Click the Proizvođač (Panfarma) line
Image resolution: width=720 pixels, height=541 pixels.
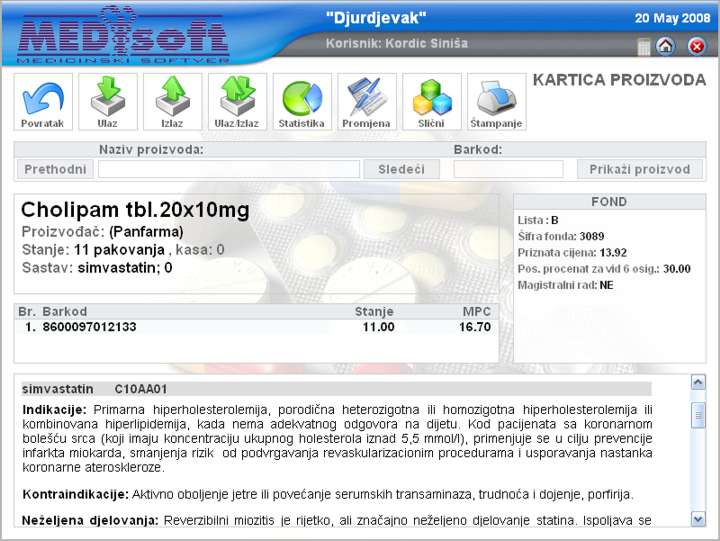[x=102, y=232]
